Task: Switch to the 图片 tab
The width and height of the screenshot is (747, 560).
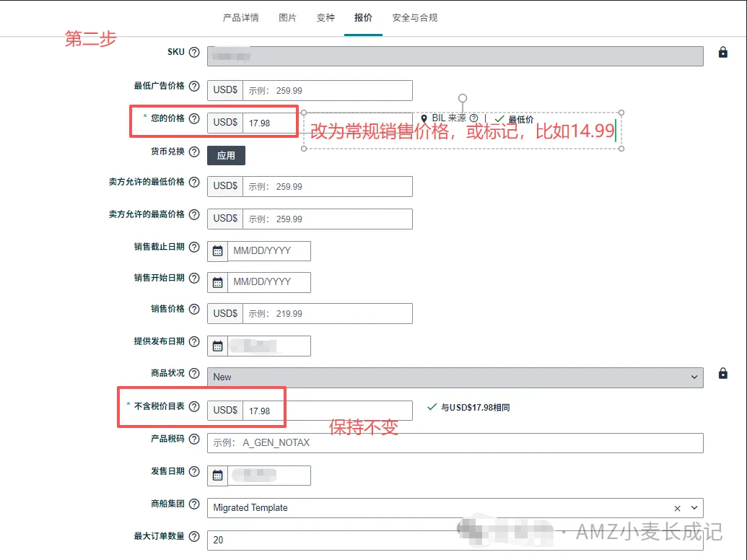Action: click(x=287, y=17)
